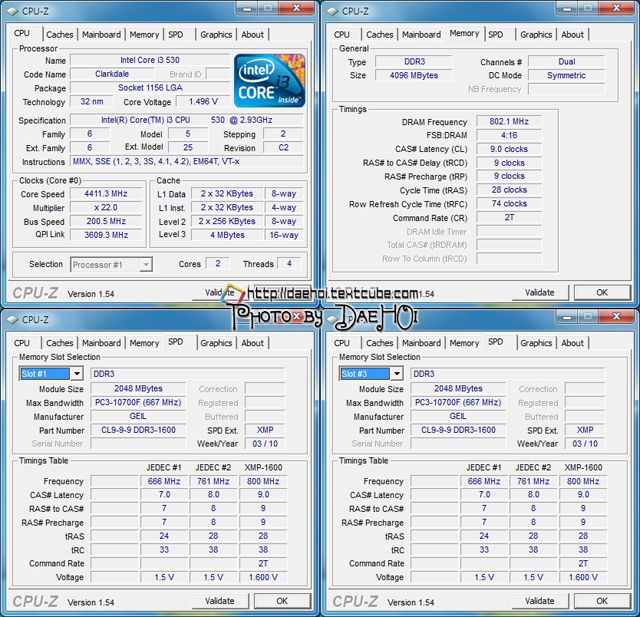
Task: Click OK in the Slot #3 window
Action: tap(602, 601)
